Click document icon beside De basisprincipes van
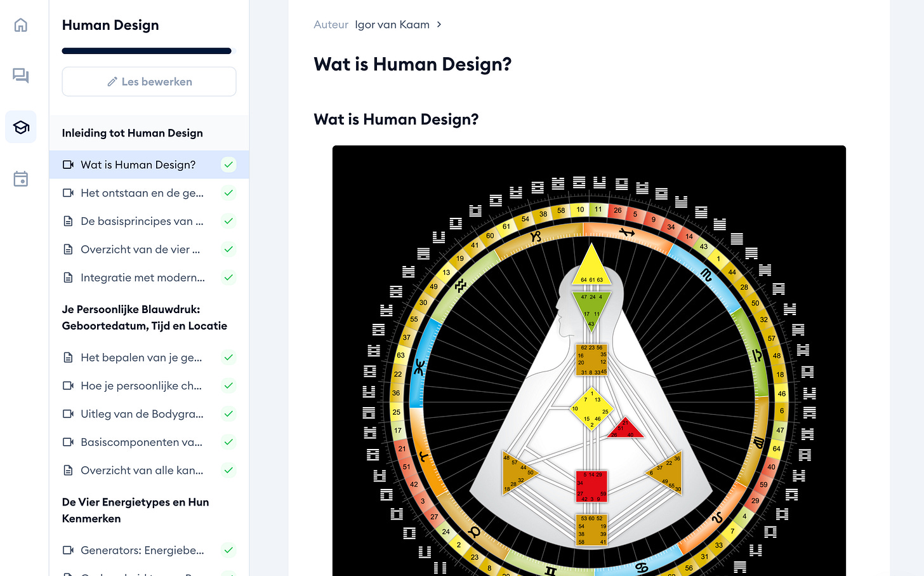Screen dimensions: 924x576 tap(68, 221)
